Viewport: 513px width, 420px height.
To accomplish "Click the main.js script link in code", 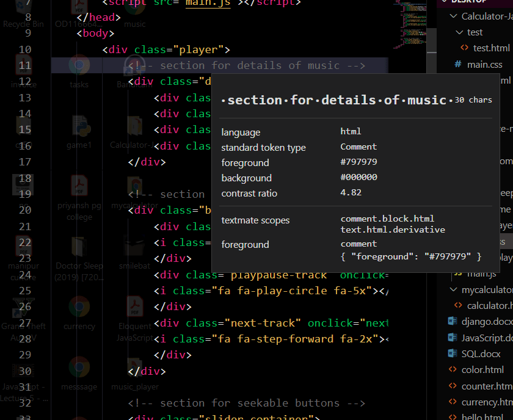I will click(x=207, y=2).
